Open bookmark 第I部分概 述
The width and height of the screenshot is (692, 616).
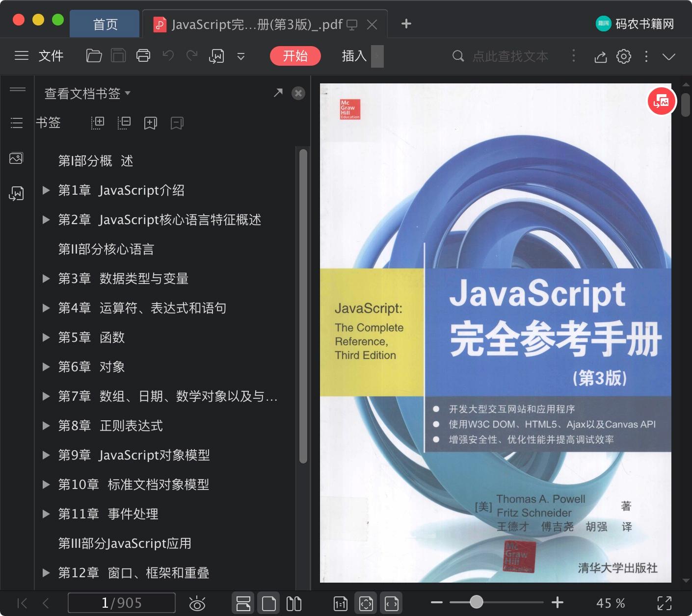(96, 161)
